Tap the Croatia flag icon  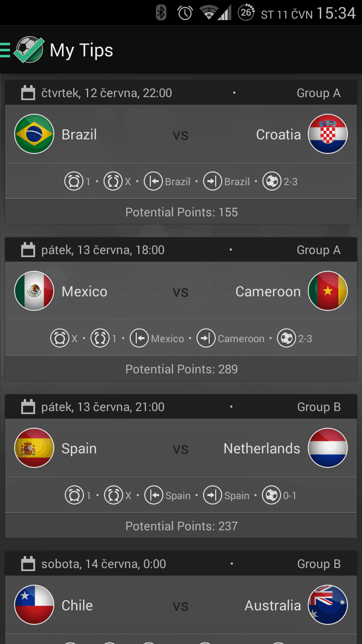(x=328, y=134)
